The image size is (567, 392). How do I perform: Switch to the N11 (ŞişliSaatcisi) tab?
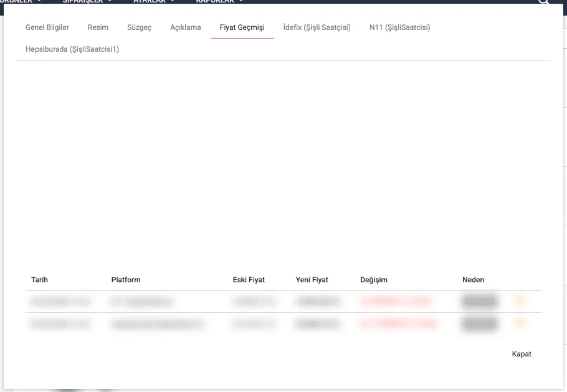coord(399,27)
